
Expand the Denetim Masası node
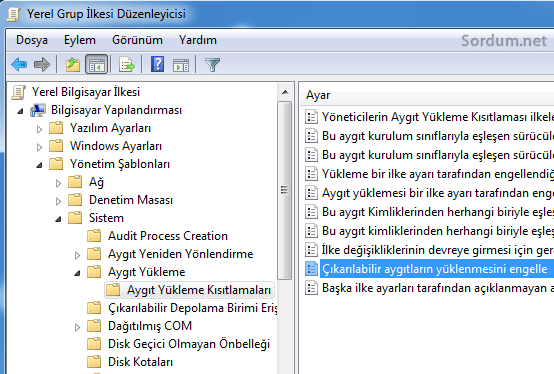[58, 201]
